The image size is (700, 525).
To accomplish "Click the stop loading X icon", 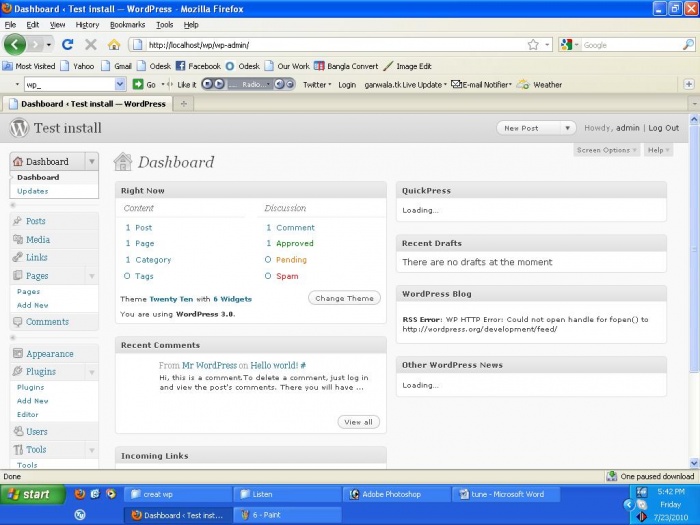I will click(91, 44).
